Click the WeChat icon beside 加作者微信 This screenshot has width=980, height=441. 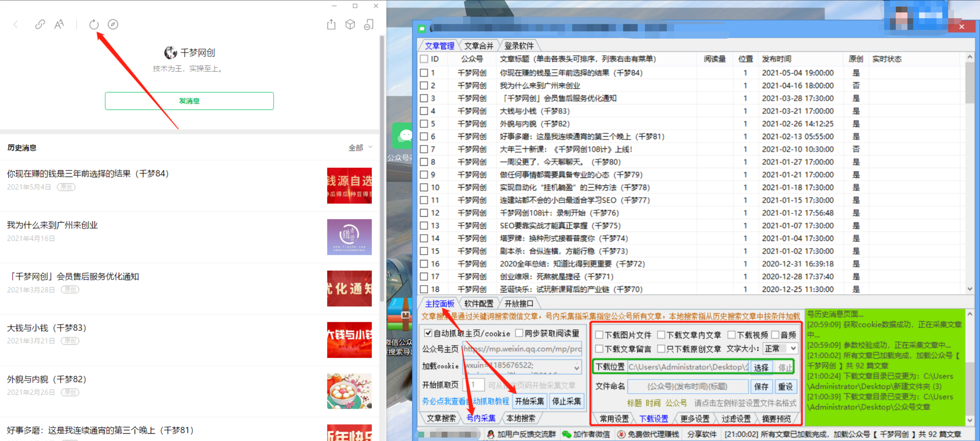click(567, 434)
